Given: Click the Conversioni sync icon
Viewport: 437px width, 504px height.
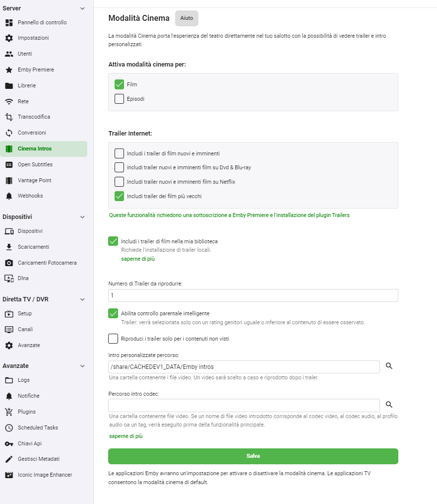Looking at the screenshot, I should [9, 133].
